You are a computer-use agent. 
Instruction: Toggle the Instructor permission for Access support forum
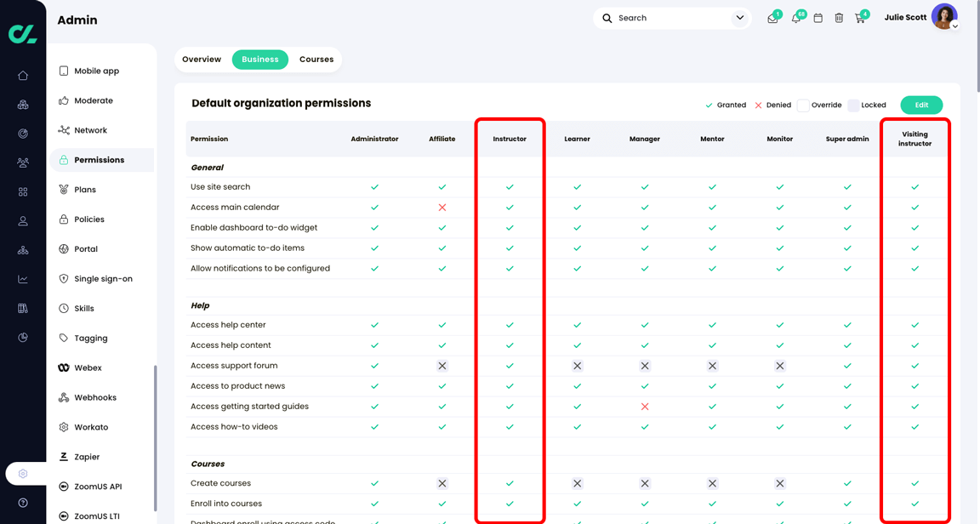tap(510, 365)
